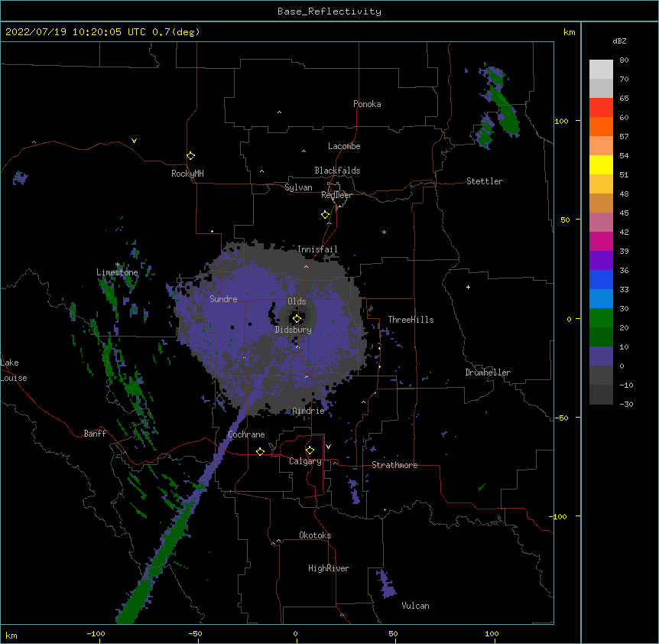Click the Airdrie city label
Image resolution: width=659 pixels, height=644 pixels.
[x=308, y=411]
